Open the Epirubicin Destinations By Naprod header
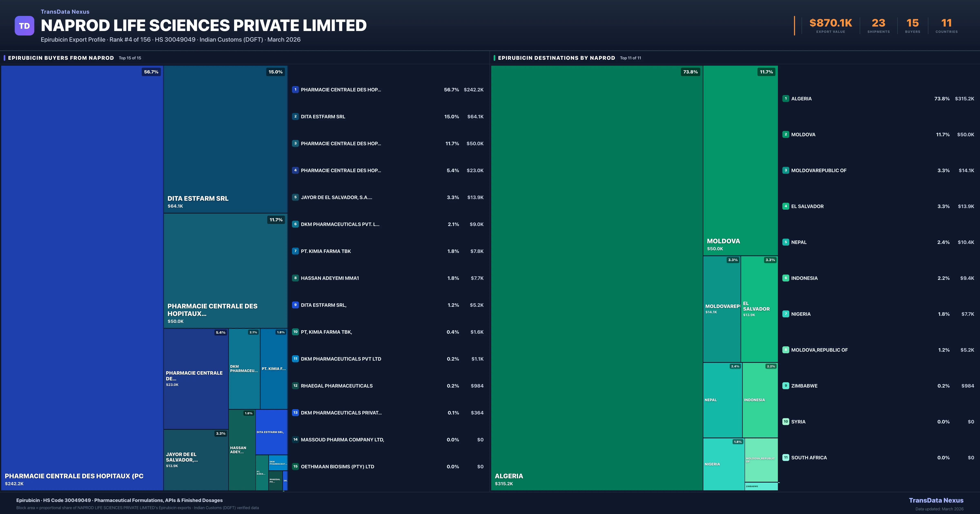The width and height of the screenshot is (980, 514). 556,58
